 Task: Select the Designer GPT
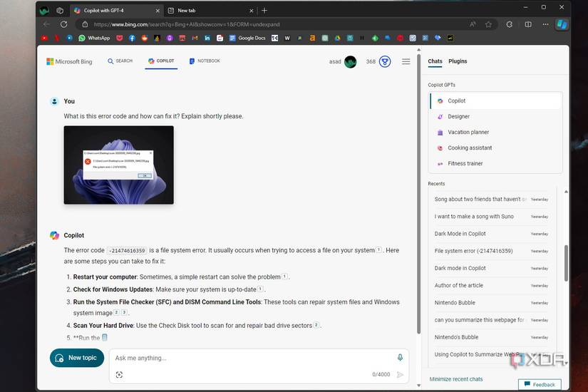pos(496,117)
